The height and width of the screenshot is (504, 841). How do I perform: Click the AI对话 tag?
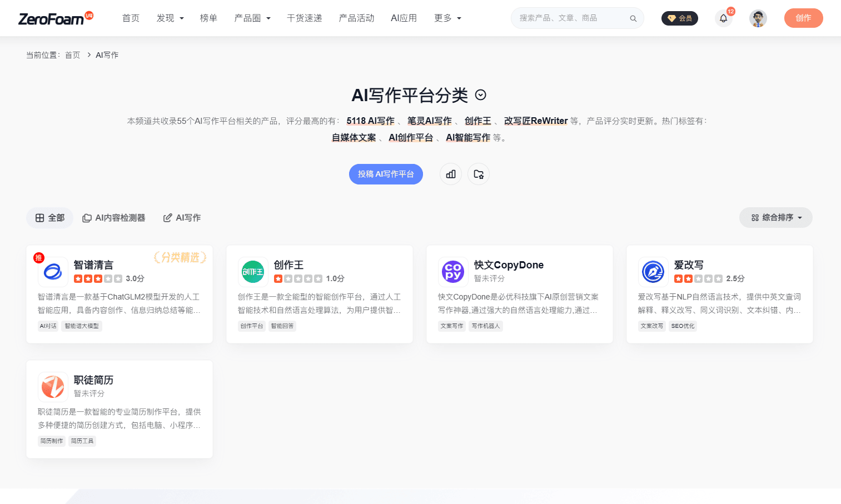tap(48, 326)
